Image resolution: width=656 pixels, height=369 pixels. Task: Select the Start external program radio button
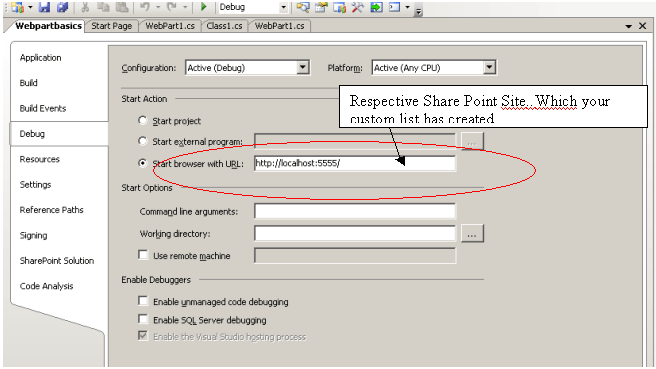coord(143,141)
